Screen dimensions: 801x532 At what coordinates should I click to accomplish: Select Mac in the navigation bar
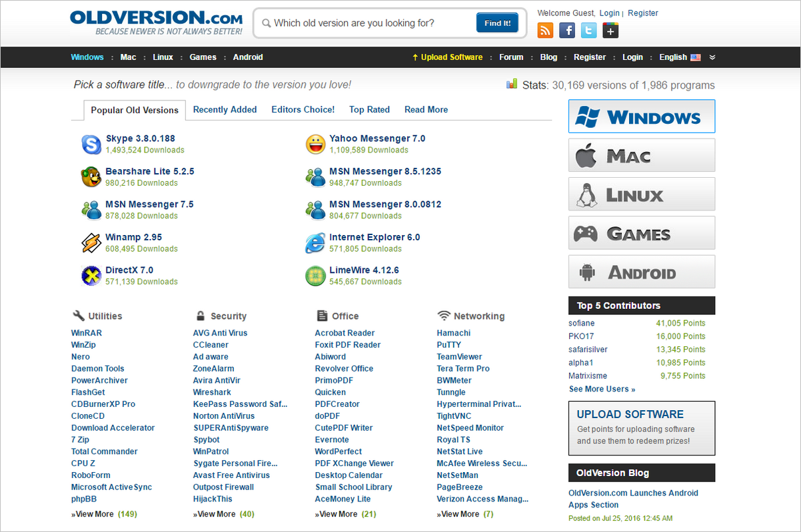coord(129,57)
